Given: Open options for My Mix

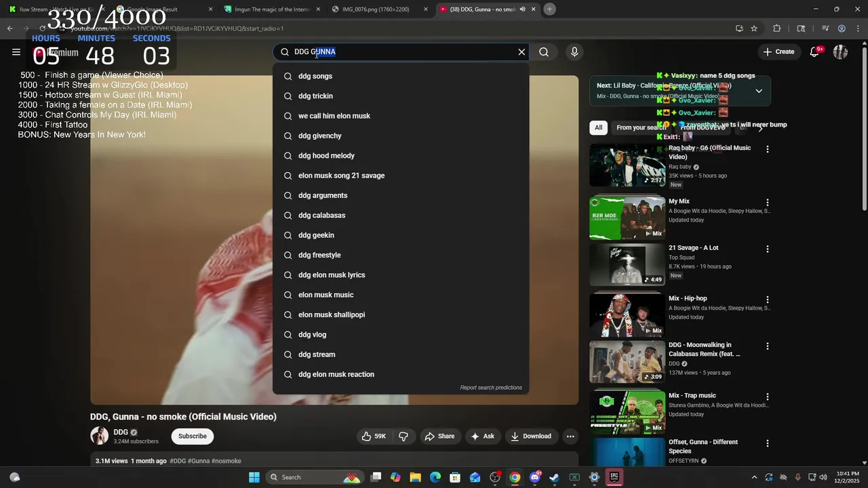Looking at the screenshot, I should pos(768,203).
